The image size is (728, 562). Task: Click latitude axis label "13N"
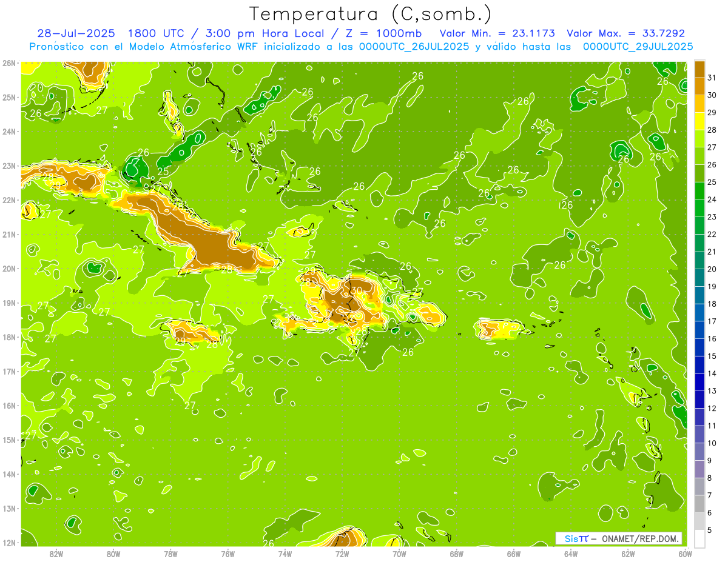(8, 508)
